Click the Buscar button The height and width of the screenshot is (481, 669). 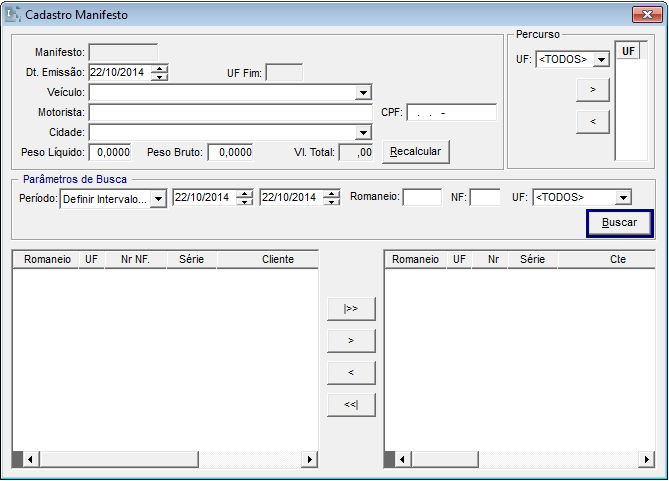(x=619, y=223)
